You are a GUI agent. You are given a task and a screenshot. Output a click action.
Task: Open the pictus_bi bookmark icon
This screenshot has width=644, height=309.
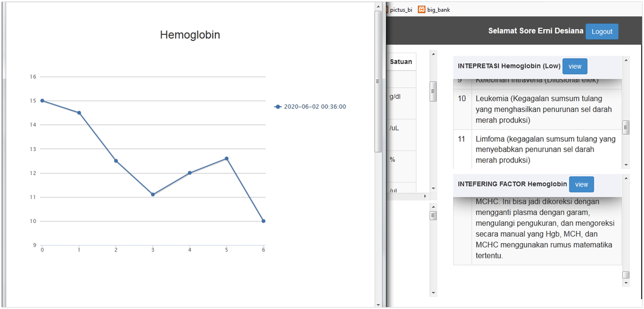pyautogui.click(x=386, y=9)
